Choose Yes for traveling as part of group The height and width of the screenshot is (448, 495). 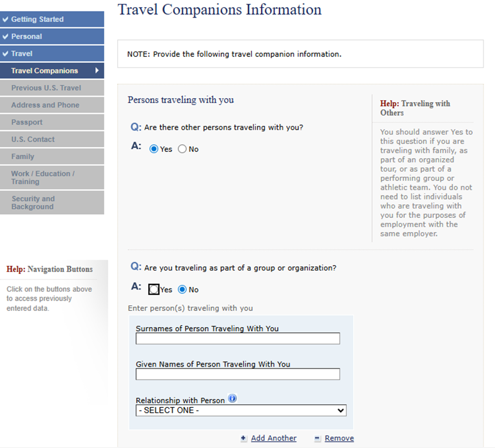click(154, 290)
